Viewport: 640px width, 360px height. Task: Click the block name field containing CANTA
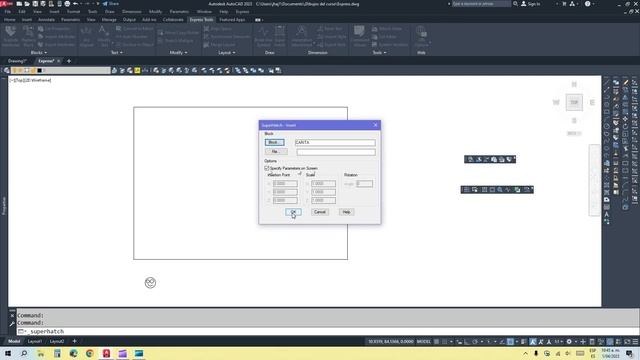tap(335, 142)
